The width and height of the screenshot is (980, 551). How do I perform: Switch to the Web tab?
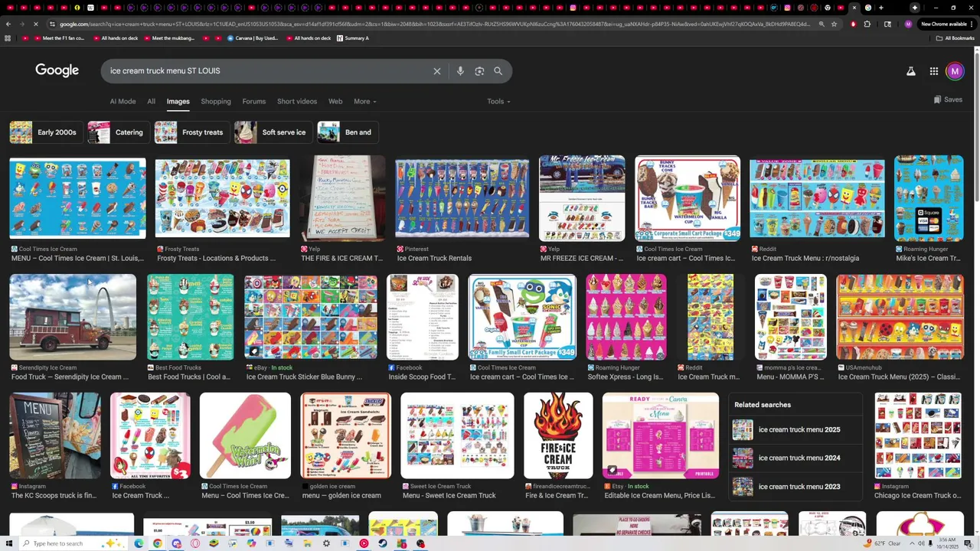(x=335, y=101)
